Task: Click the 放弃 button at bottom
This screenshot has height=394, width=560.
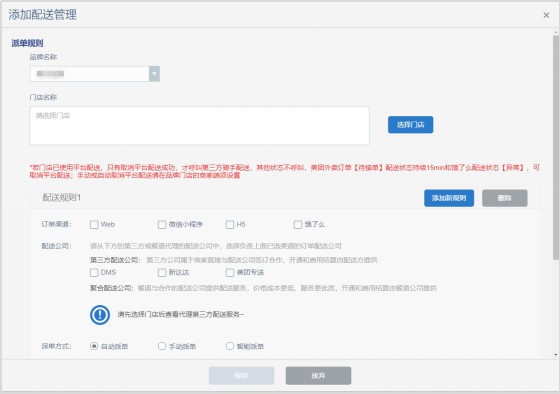Action: (318, 375)
